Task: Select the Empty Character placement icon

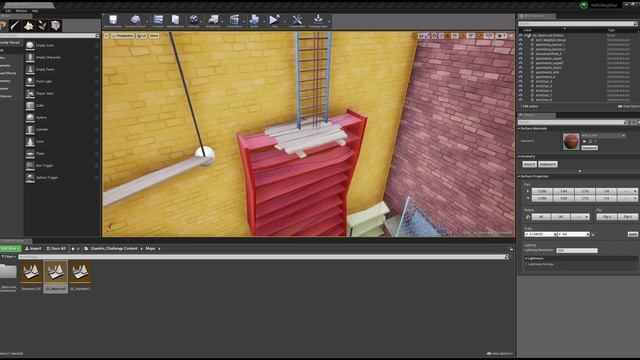Action: click(x=30, y=58)
